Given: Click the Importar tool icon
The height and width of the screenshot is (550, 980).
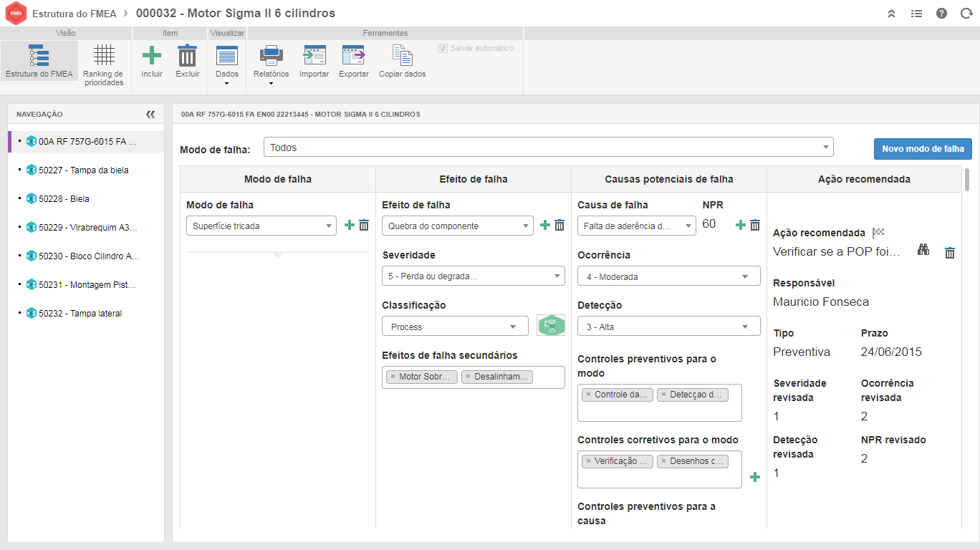Looking at the screenshot, I should point(314,57).
